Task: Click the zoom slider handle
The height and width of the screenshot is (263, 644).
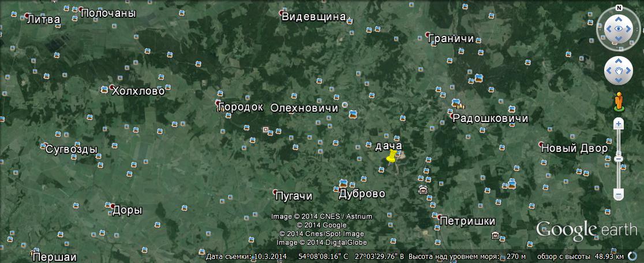Action: [619, 158]
